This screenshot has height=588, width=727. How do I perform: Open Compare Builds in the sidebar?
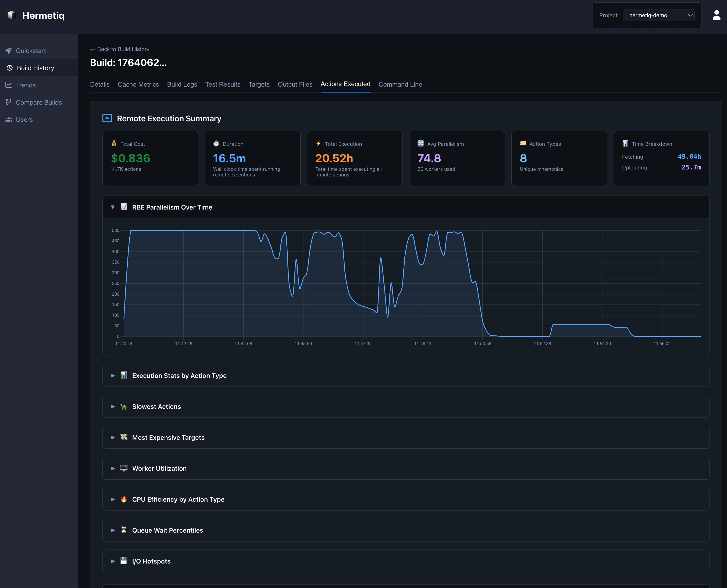click(x=39, y=102)
